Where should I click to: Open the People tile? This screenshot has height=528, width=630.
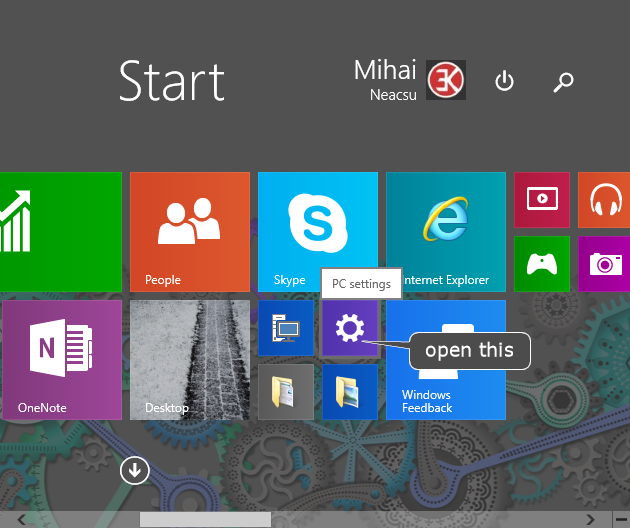pyautogui.click(x=190, y=232)
